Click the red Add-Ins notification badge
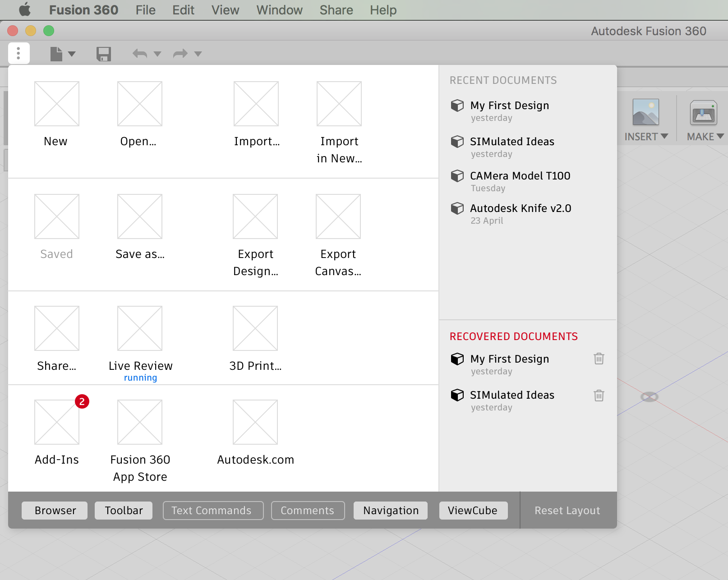 click(82, 401)
